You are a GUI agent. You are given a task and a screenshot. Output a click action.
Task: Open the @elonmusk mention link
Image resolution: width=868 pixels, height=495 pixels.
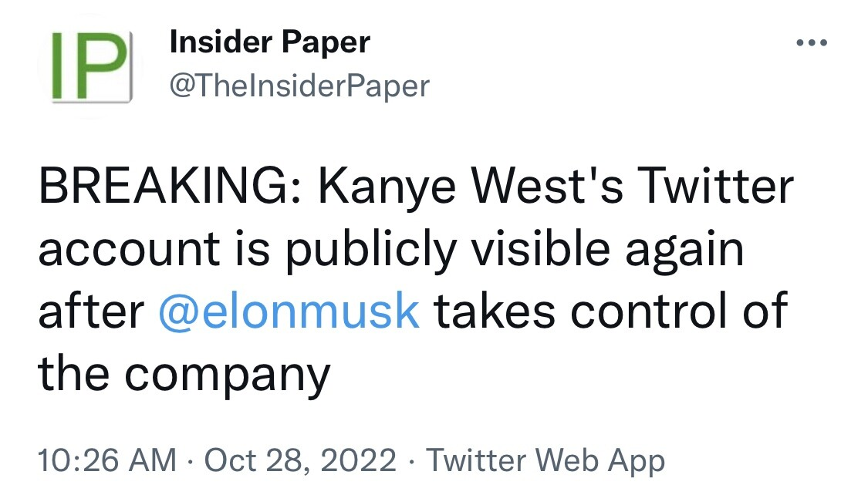[x=289, y=311]
